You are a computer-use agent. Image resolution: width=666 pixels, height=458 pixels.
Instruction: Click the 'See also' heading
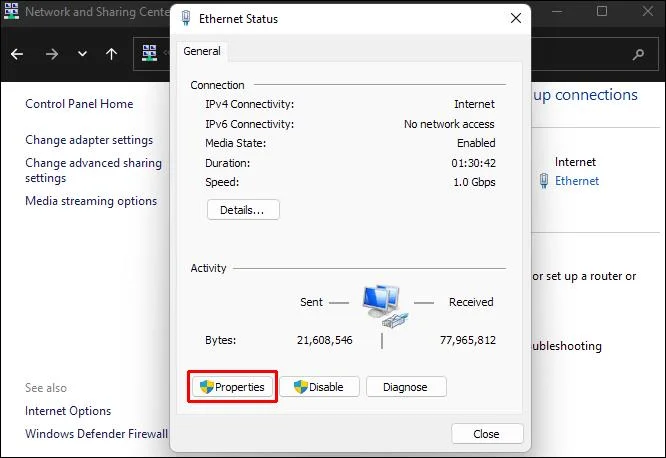tap(46, 388)
